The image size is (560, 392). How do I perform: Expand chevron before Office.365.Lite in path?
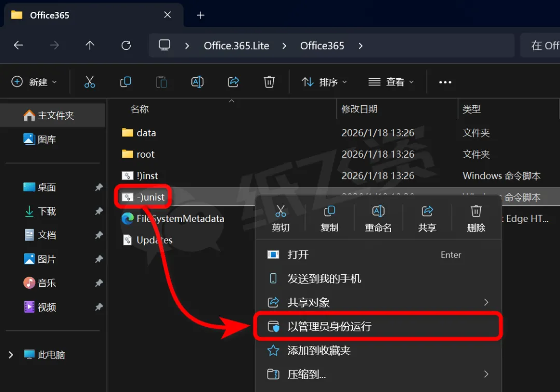tap(187, 46)
